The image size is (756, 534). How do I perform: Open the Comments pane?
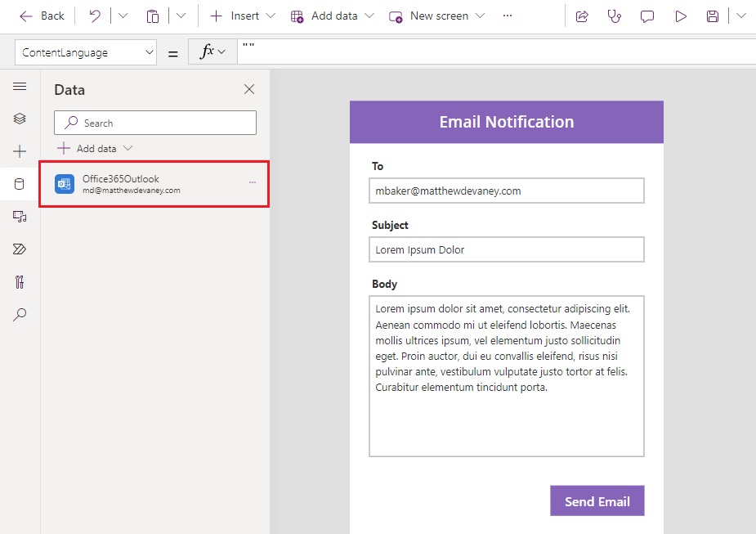(647, 16)
